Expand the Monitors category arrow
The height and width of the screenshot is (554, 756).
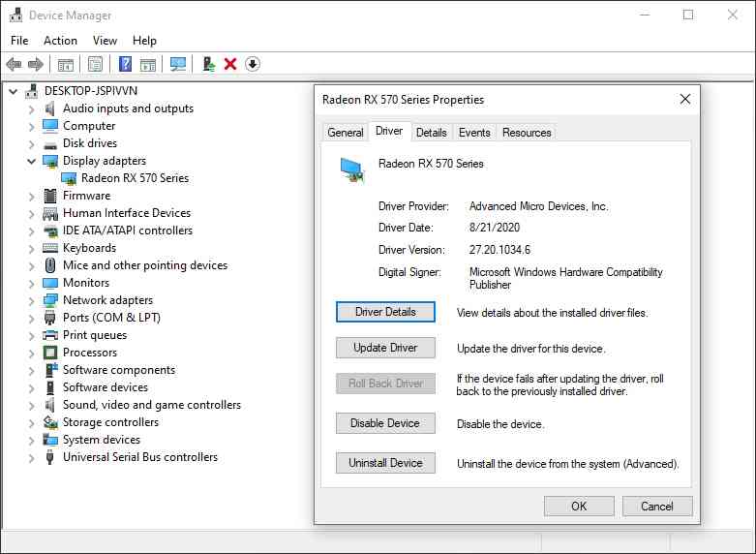pyautogui.click(x=31, y=283)
